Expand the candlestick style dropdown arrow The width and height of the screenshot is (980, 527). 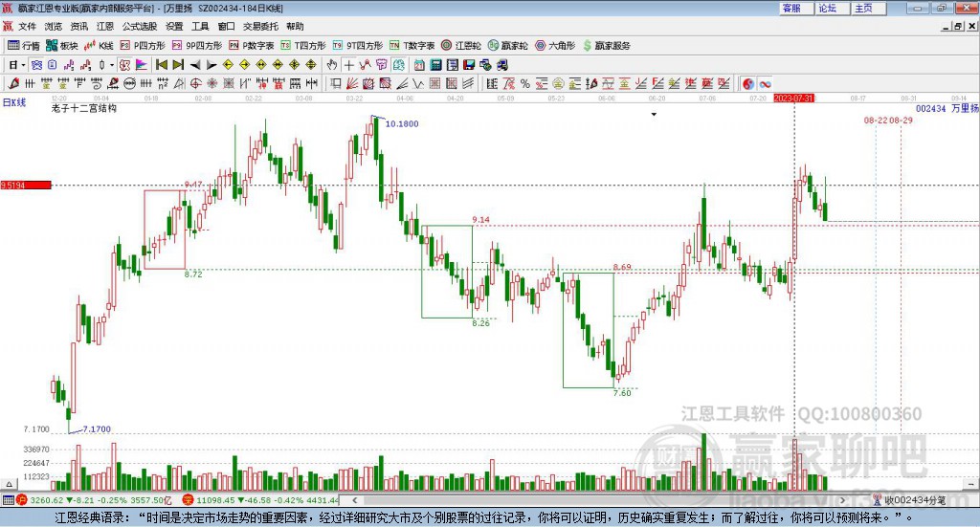tap(112, 65)
